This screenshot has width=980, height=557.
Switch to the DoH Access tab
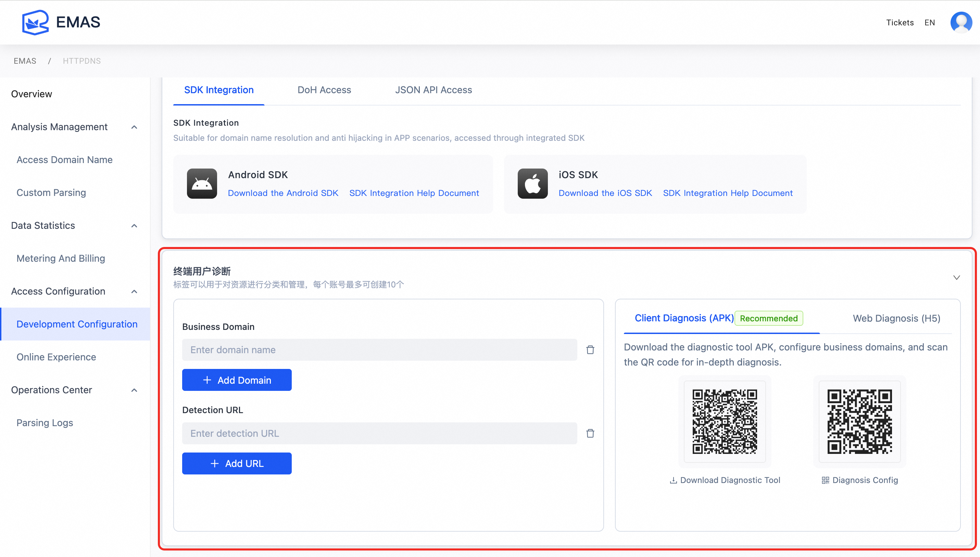click(324, 90)
